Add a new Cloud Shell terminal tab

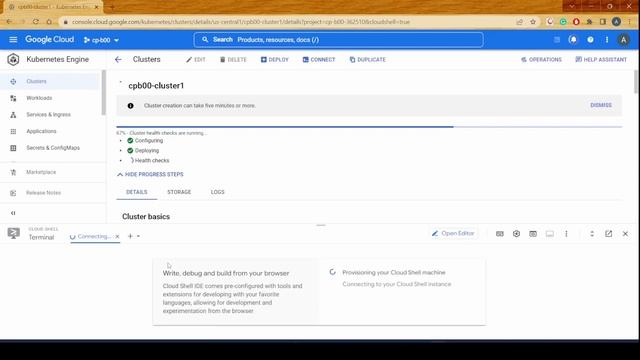click(x=130, y=236)
